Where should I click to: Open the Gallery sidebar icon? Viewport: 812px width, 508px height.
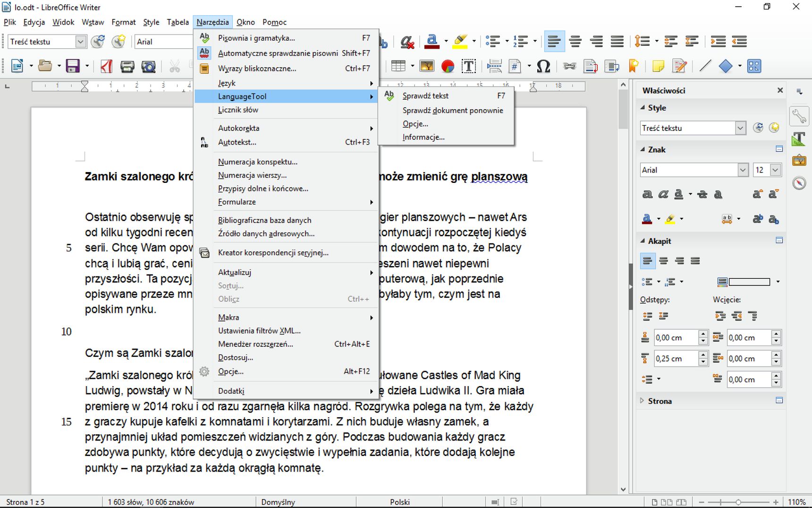[799, 160]
